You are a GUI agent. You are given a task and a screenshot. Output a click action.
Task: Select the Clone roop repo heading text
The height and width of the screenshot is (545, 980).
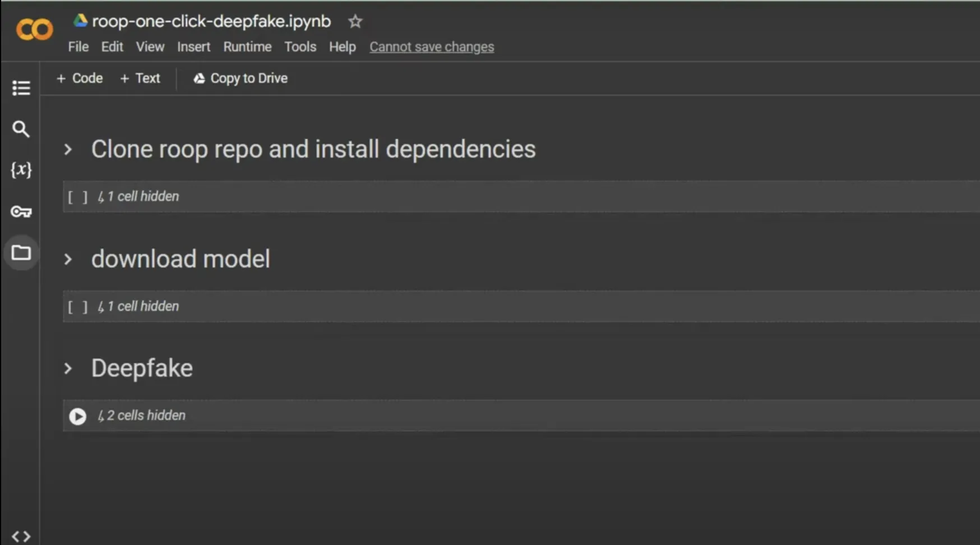313,149
